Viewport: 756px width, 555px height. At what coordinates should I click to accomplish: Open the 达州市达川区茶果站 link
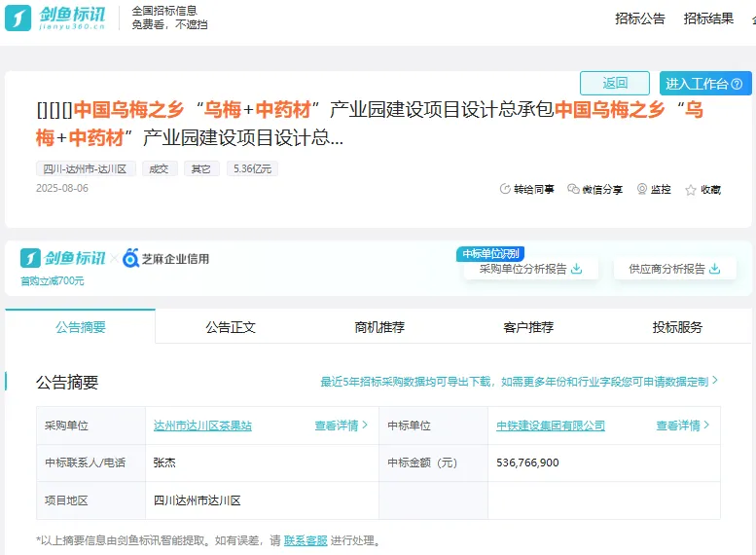tap(202, 425)
